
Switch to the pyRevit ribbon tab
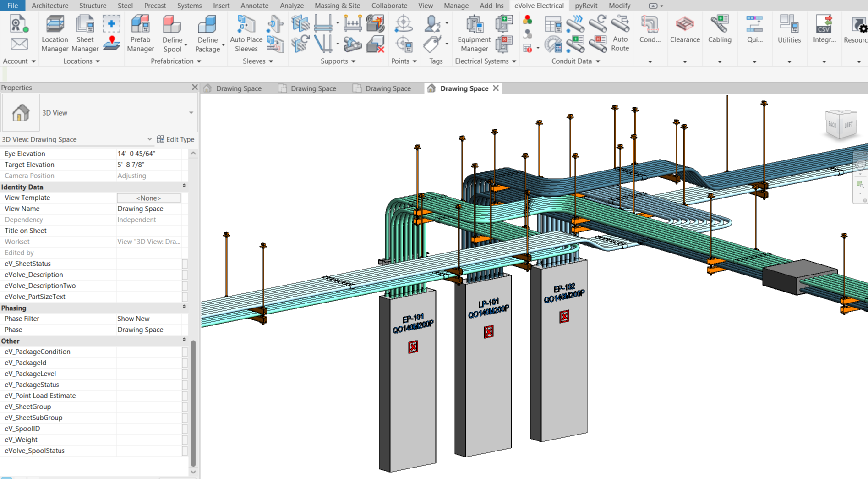pyautogui.click(x=586, y=6)
